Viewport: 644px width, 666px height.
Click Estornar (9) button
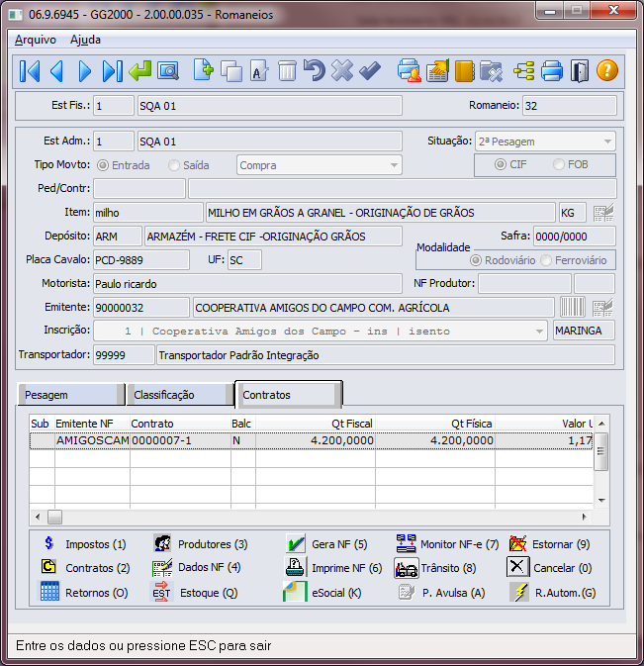pos(549,544)
